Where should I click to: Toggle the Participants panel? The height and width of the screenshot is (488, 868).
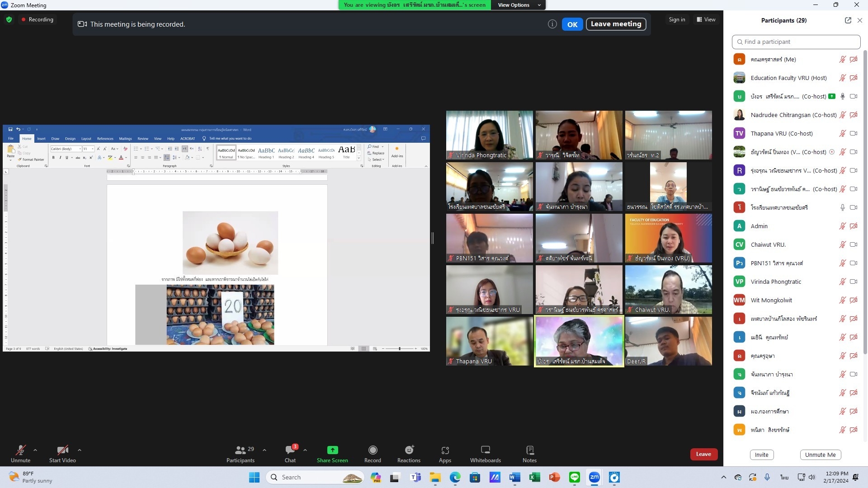pyautogui.click(x=241, y=450)
